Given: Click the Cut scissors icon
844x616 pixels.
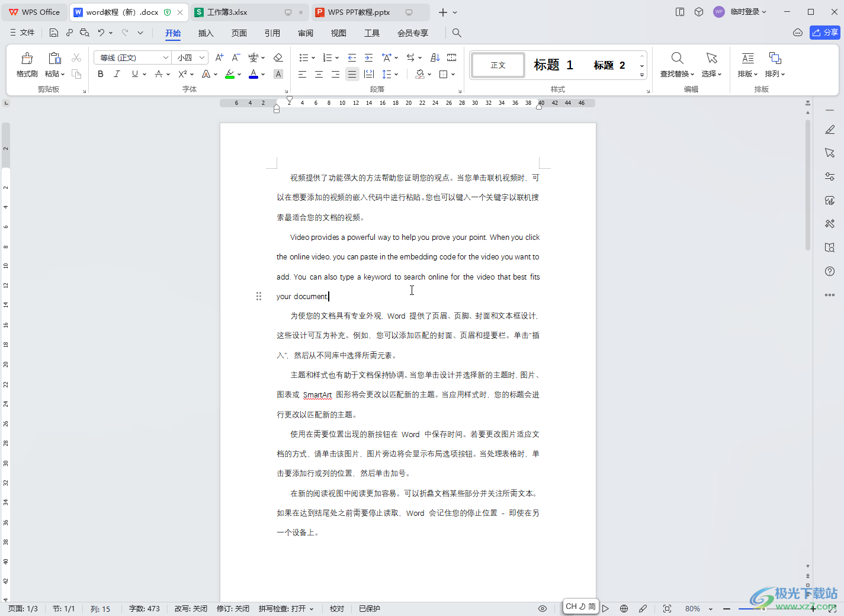Looking at the screenshot, I should 76,57.
